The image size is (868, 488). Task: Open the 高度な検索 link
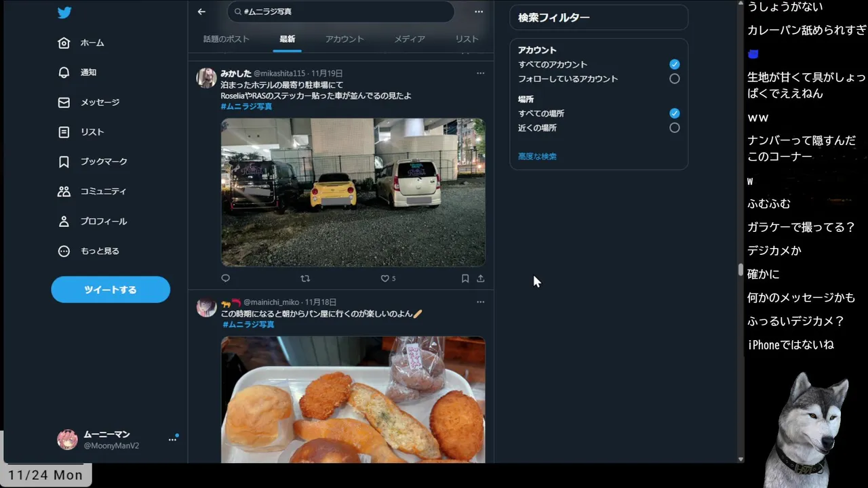[x=537, y=157]
